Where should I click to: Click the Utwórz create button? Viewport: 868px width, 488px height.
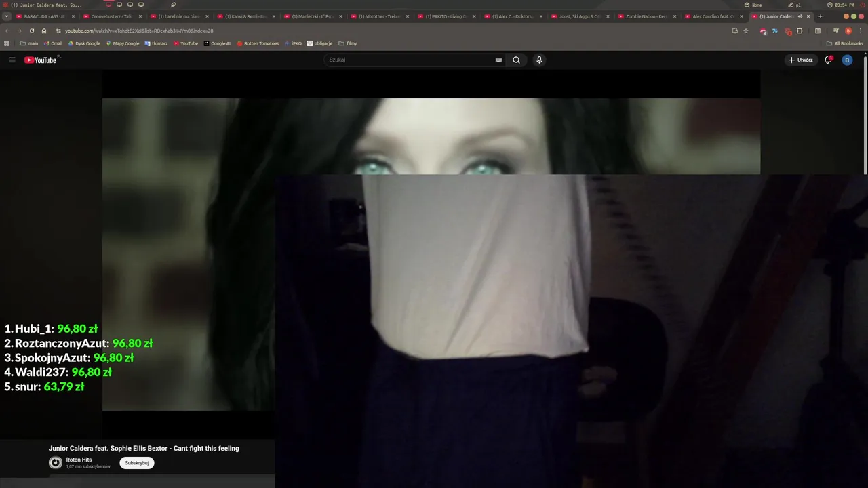800,60
